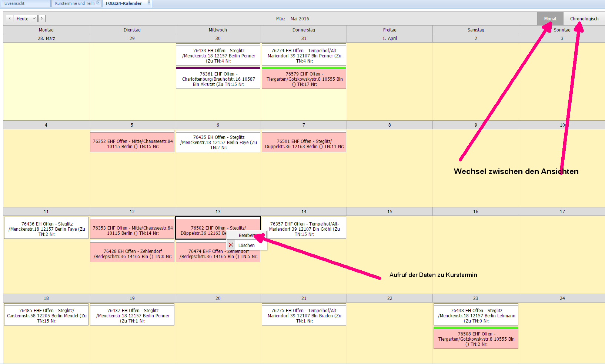Viewport: 605px width, 364px height.
Task: Switch to Chronologisch view
Action: click(584, 19)
